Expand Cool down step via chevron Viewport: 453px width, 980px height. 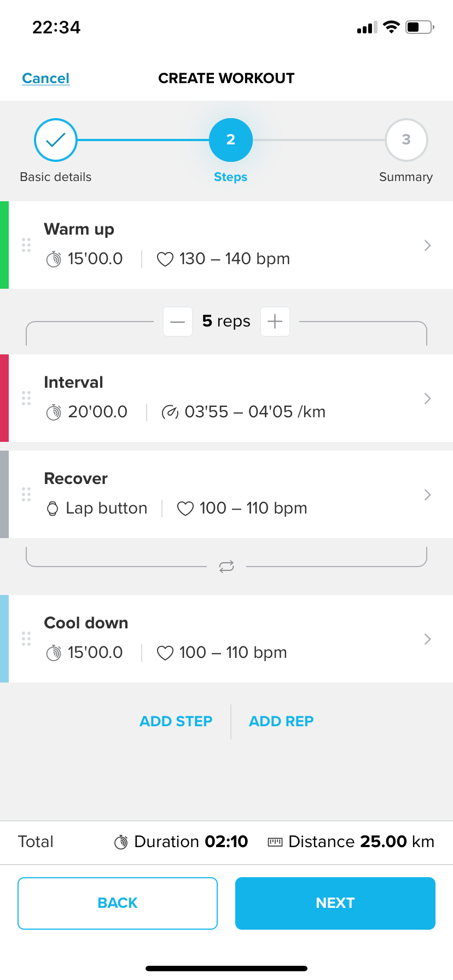pyautogui.click(x=427, y=639)
